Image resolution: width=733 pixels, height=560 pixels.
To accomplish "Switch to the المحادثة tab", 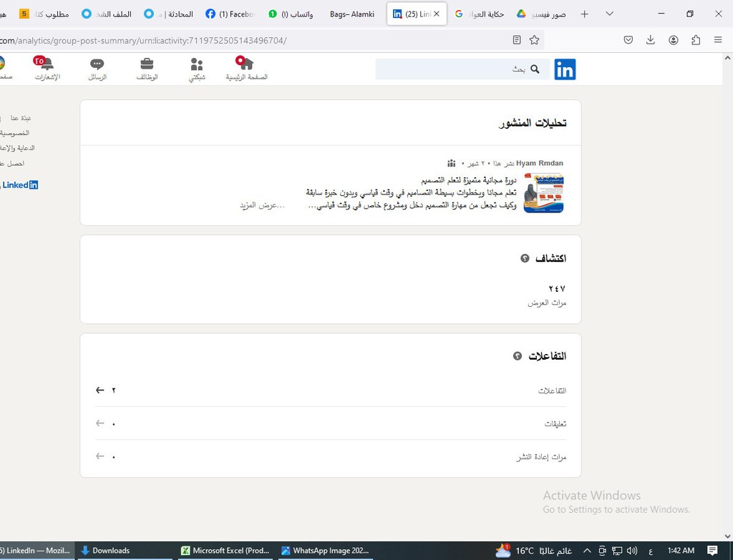I will (168, 14).
